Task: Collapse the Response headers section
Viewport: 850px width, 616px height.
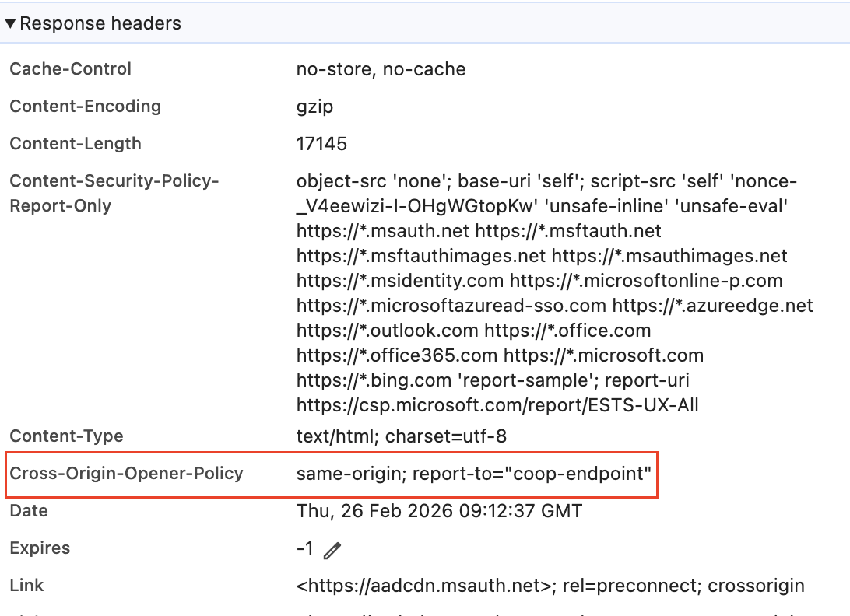Action: 10,23
